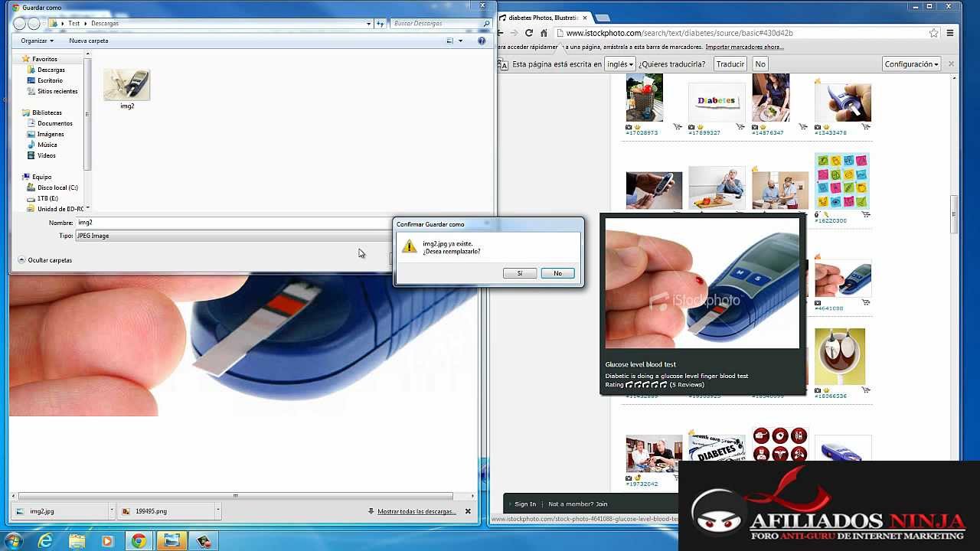Click the change view icon in save dialog
This screenshot has height=551, width=980.
[x=451, y=41]
